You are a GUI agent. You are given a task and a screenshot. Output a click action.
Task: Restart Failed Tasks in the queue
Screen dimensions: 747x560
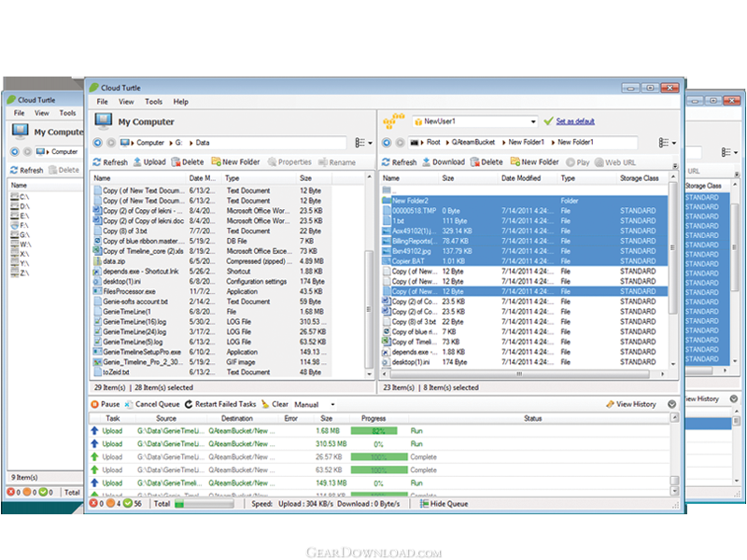pos(220,404)
